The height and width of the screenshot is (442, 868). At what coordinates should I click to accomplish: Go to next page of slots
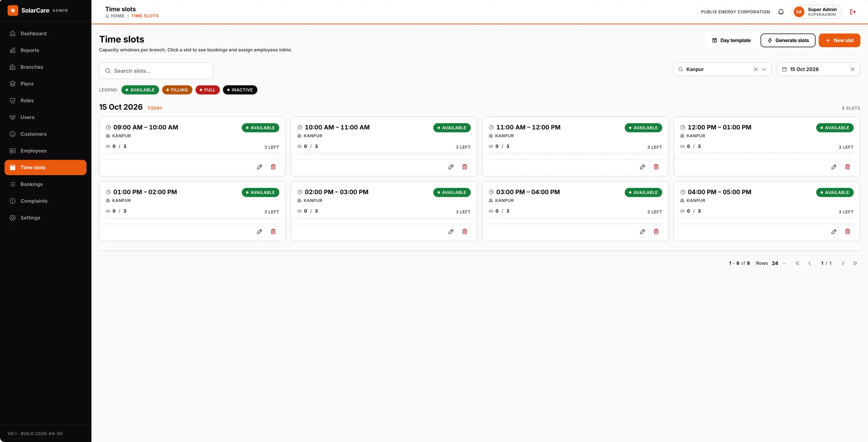tap(843, 263)
